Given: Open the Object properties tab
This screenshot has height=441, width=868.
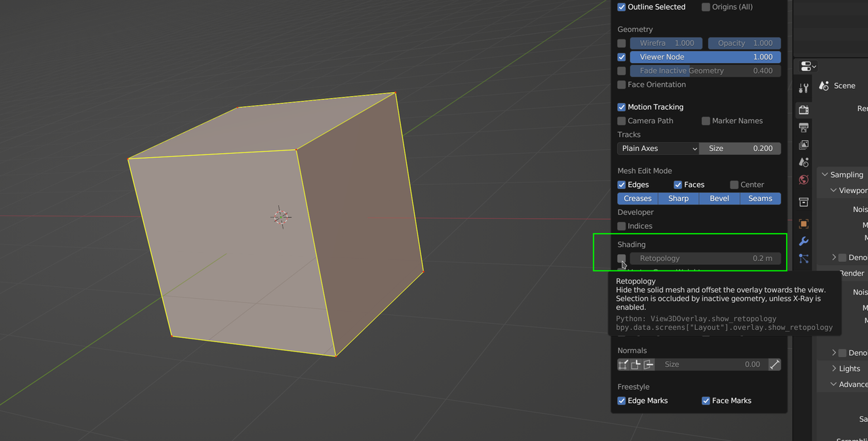Looking at the screenshot, I should click(803, 224).
